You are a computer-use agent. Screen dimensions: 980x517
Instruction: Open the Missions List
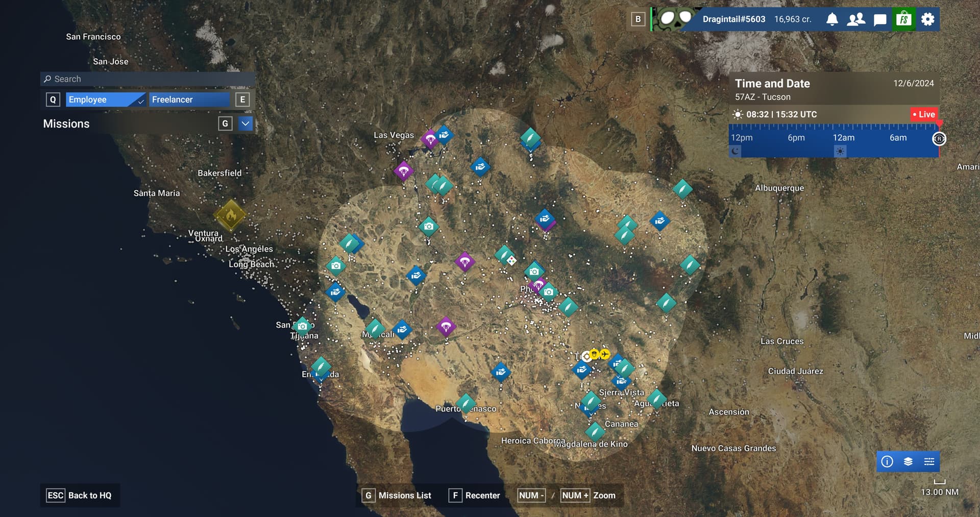point(397,496)
